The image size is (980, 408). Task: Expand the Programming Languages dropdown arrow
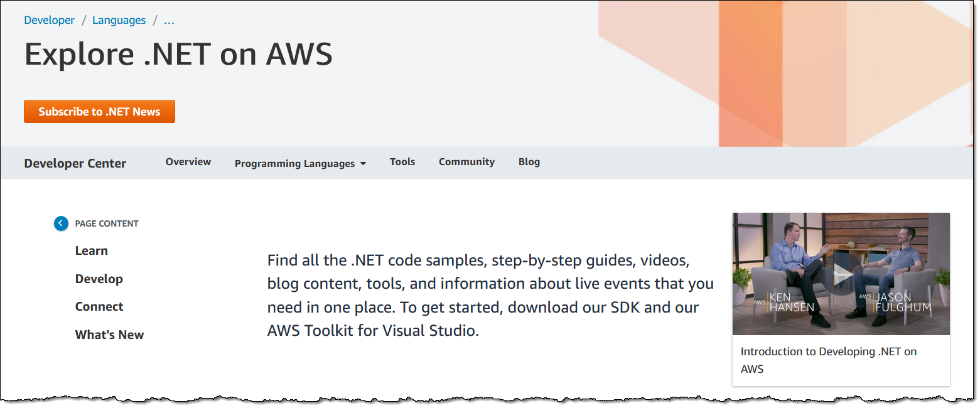(x=363, y=164)
